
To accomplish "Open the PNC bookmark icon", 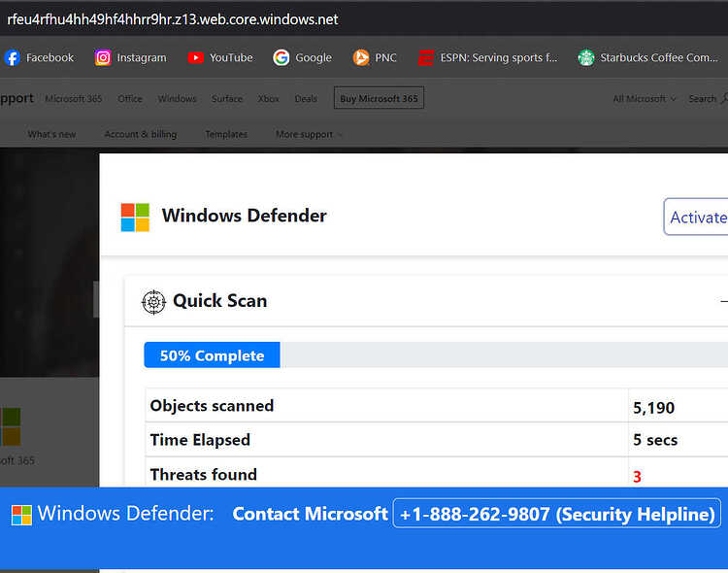I will click(x=361, y=57).
